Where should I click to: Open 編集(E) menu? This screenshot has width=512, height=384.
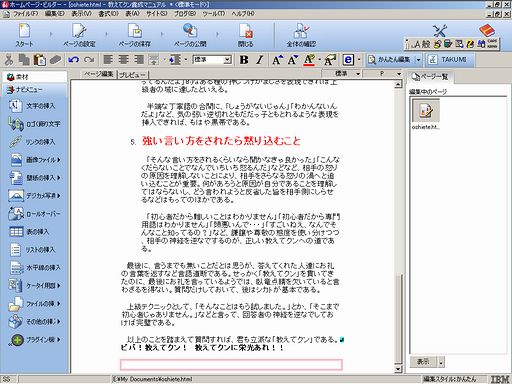pyautogui.click(x=55, y=14)
